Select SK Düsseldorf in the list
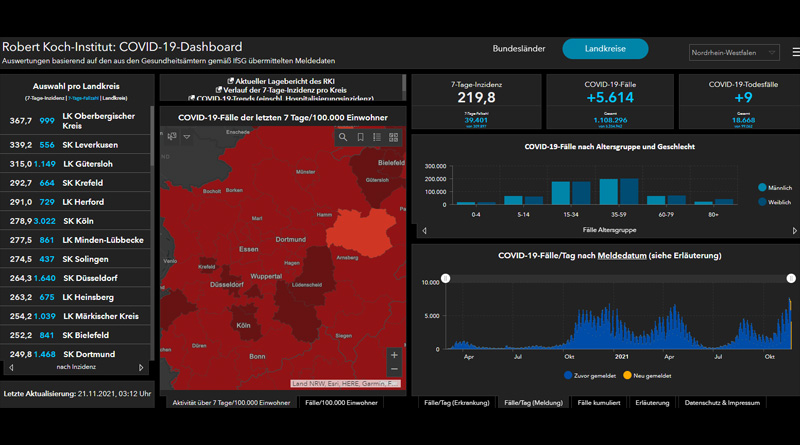This screenshot has width=800, height=445. [x=75, y=278]
